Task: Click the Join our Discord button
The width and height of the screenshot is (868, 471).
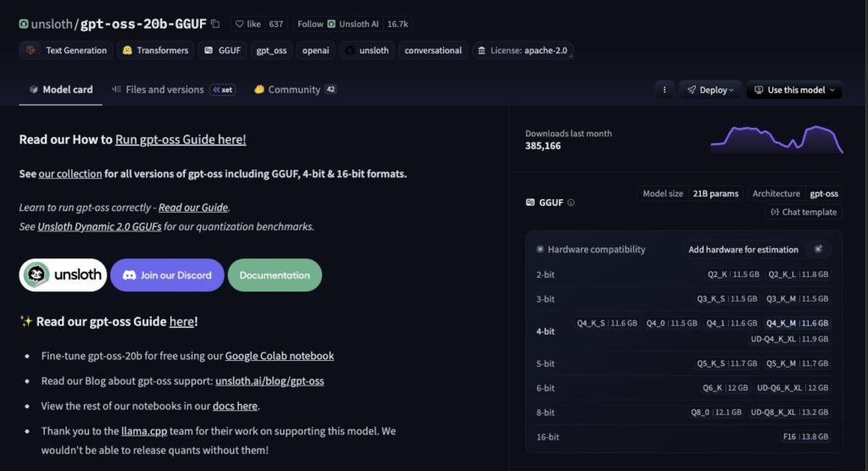Action: tap(167, 275)
